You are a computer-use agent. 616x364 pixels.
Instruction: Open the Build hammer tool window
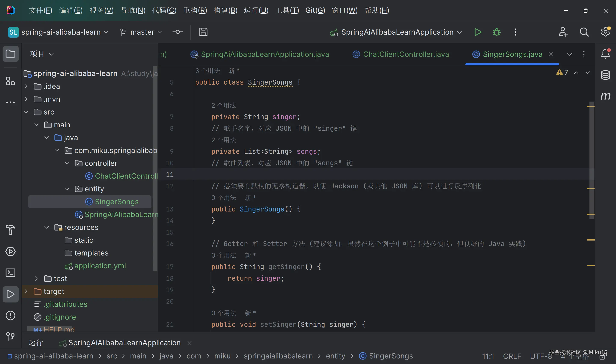tap(10, 230)
